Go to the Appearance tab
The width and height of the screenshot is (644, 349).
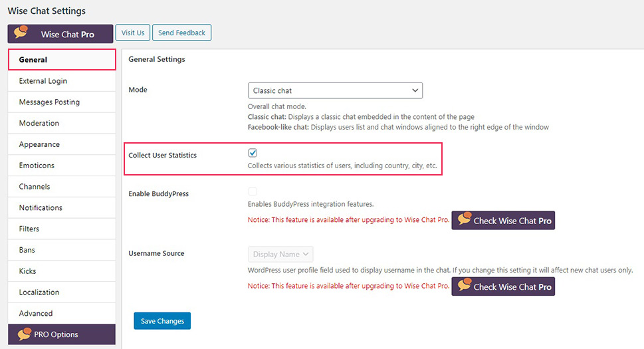62,144
